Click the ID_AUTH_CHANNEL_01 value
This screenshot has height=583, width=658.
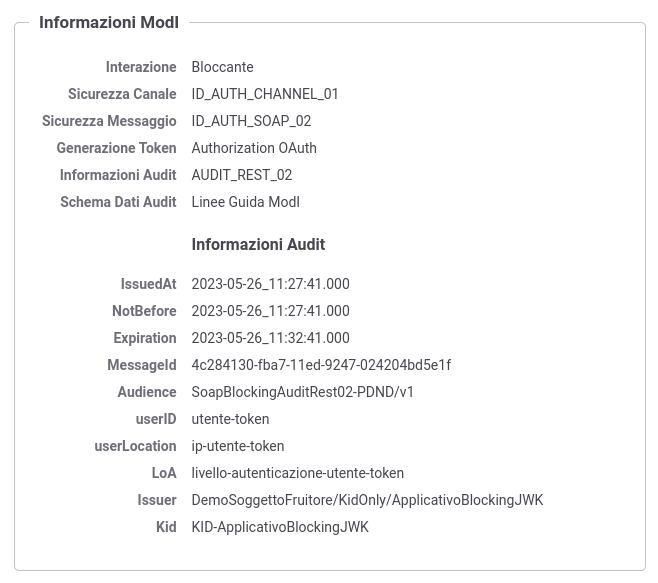coord(265,94)
